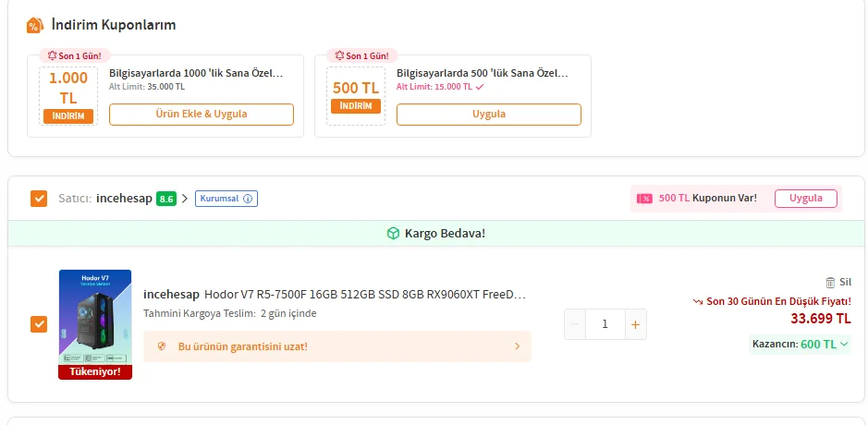
Task: Click the seller rating 8.6 badge
Action: [x=166, y=199]
